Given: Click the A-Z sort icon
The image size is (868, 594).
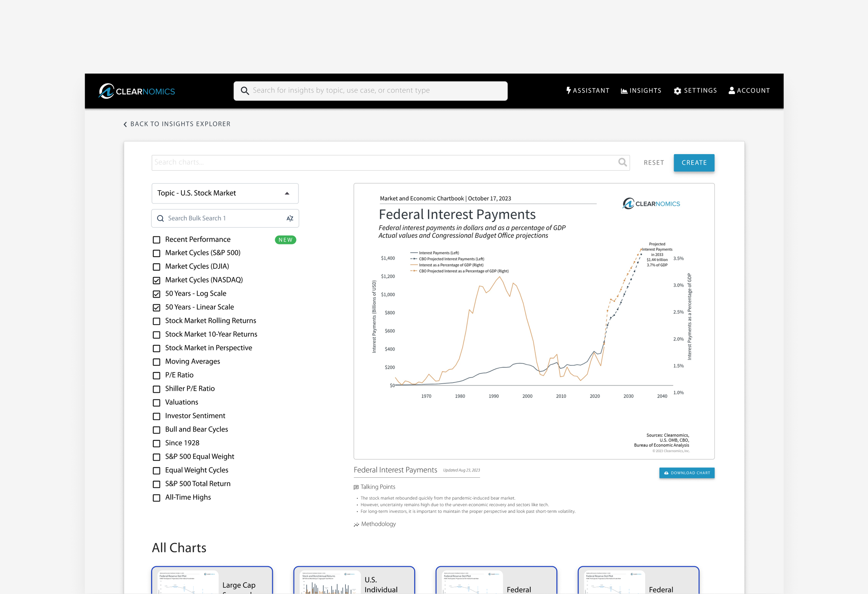Looking at the screenshot, I should (x=290, y=218).
